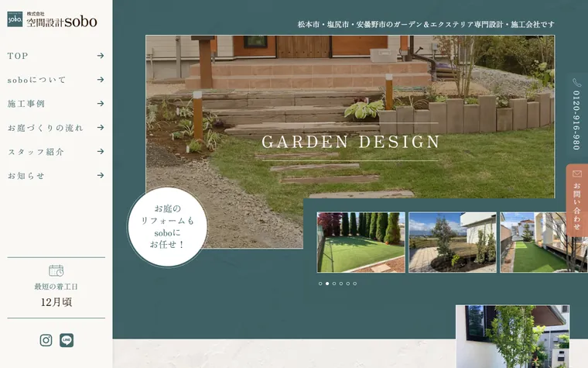588x368 pixels.
Task: Click the お問い合わせ side button
Action: (576, 200)
